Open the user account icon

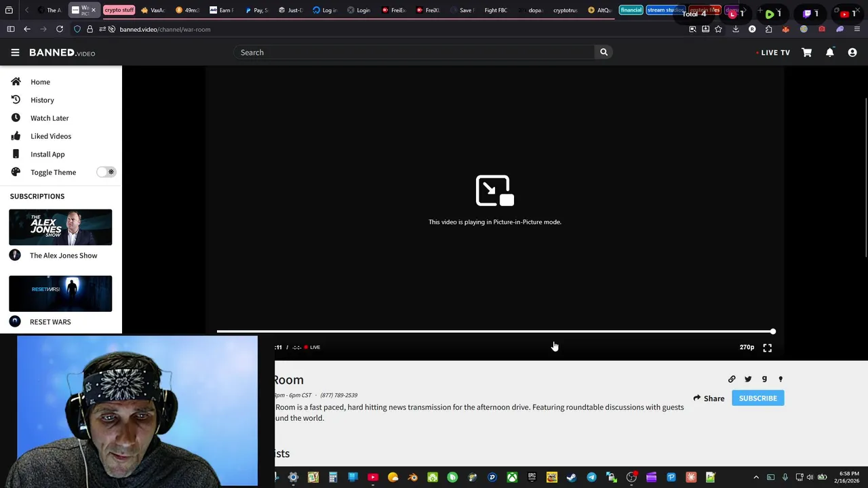coord(852,52)
